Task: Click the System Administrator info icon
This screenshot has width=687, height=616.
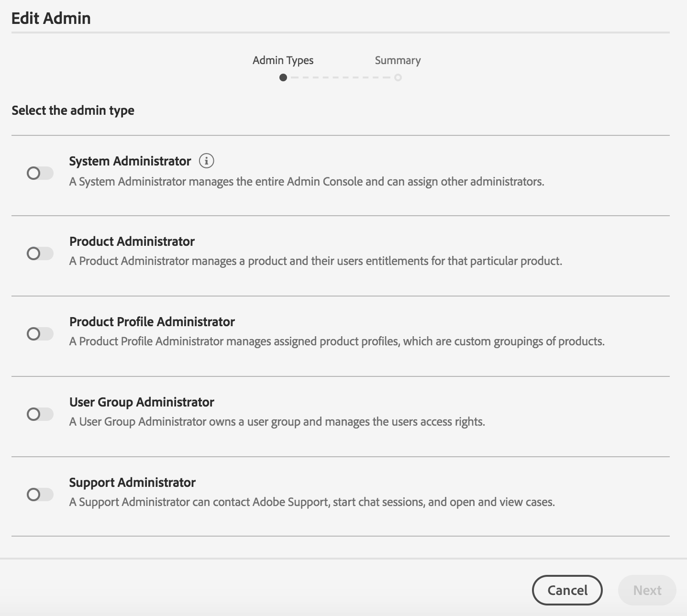Action: pos(206,161)
